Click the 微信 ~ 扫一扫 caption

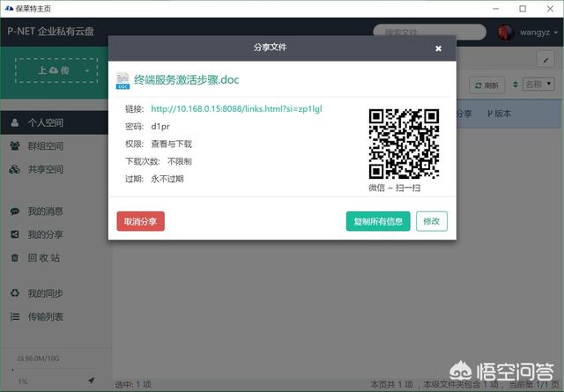coord(394,188)
